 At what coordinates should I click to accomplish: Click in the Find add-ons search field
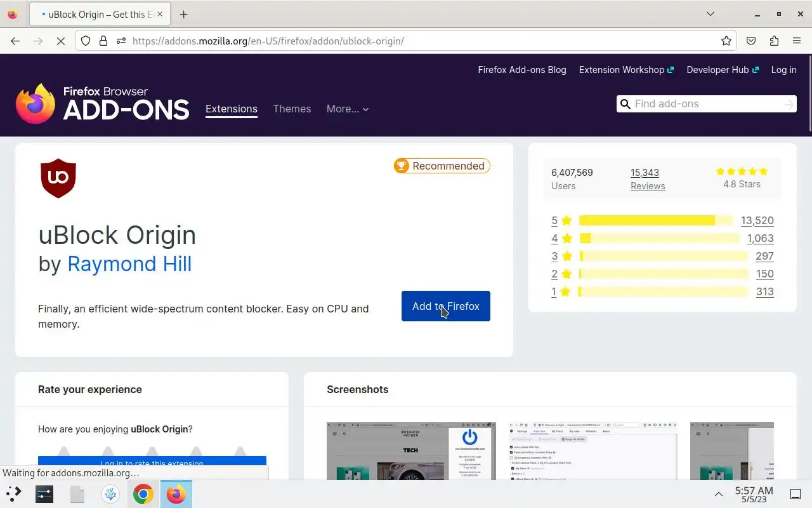[707, 104]
